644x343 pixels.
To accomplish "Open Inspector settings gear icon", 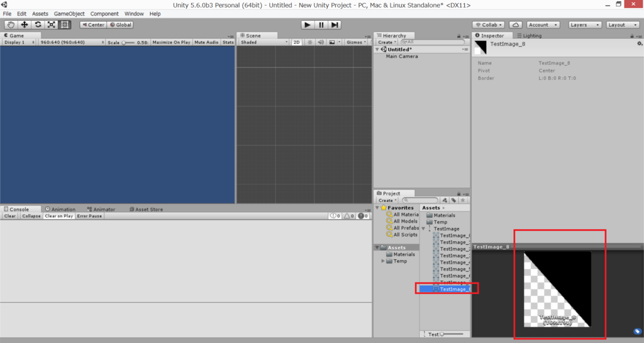I will [640, 43].
